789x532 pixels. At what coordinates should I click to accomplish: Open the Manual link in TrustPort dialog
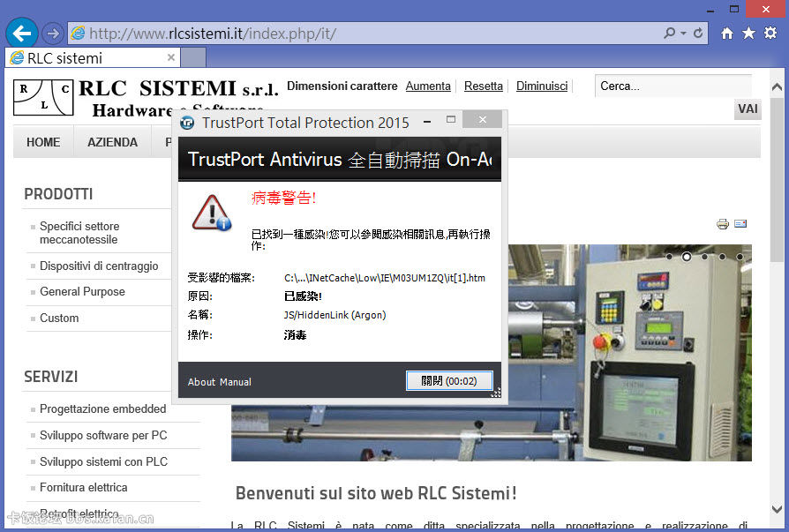click(x=236, y=382)
